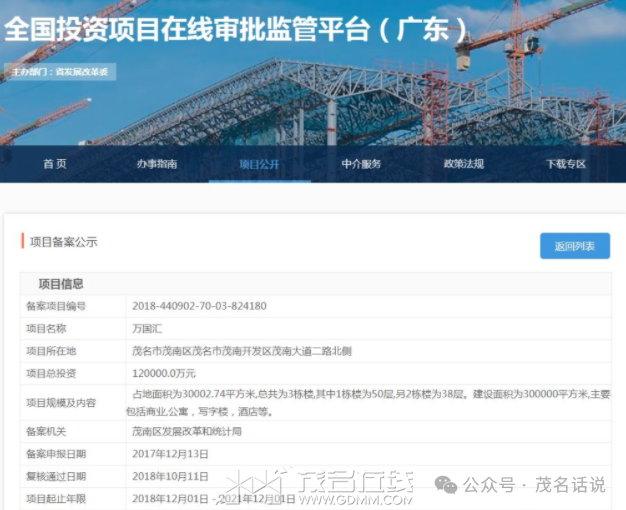Viewport: 626px width, 510px height.
Task: Open the 首页 navigation tab
Action: 55,164
